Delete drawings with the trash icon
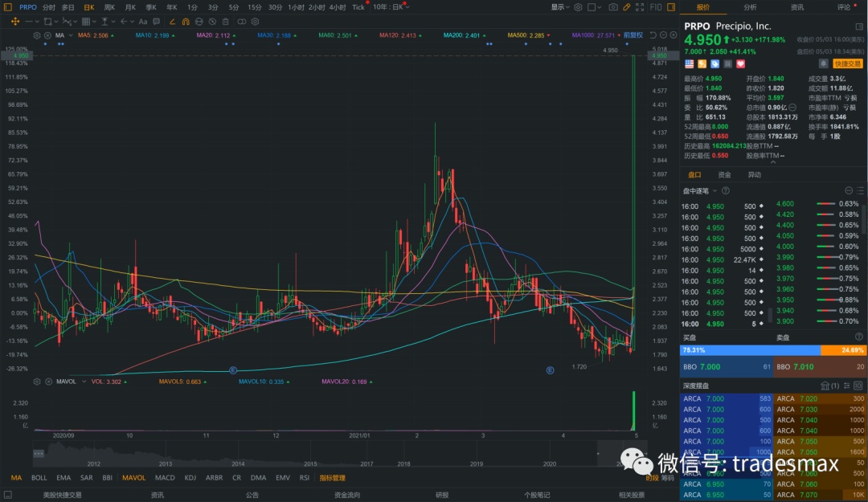The image size is (868, 502). tap(225, 22)
